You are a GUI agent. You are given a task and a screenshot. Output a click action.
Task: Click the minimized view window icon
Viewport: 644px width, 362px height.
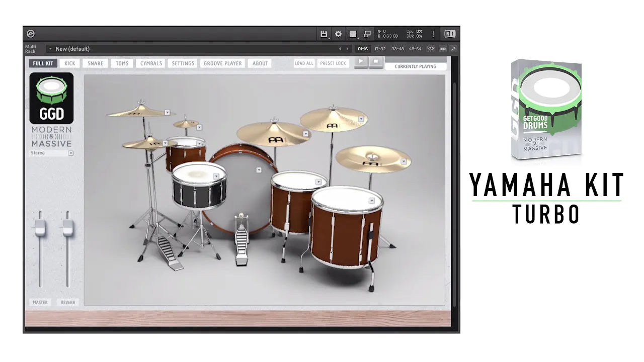point(367,34)
